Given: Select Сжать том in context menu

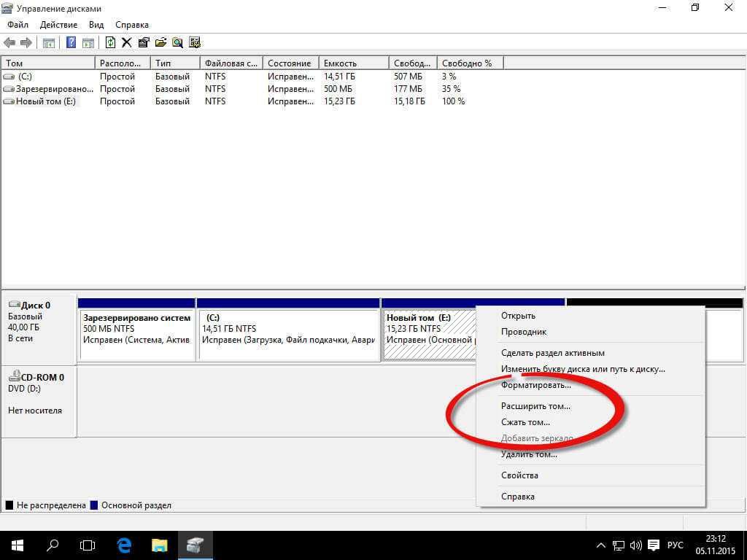Looking at the screenshot, I should [x=525, y=422].
